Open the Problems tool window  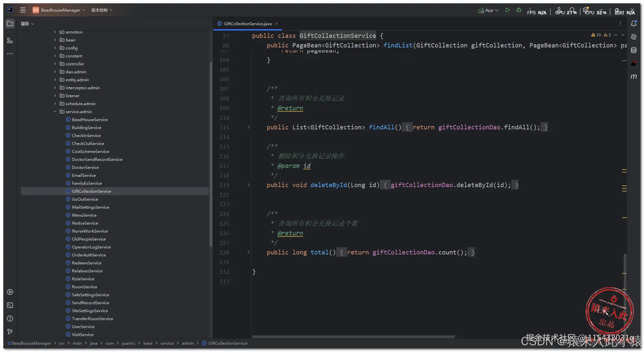[10, 318]
